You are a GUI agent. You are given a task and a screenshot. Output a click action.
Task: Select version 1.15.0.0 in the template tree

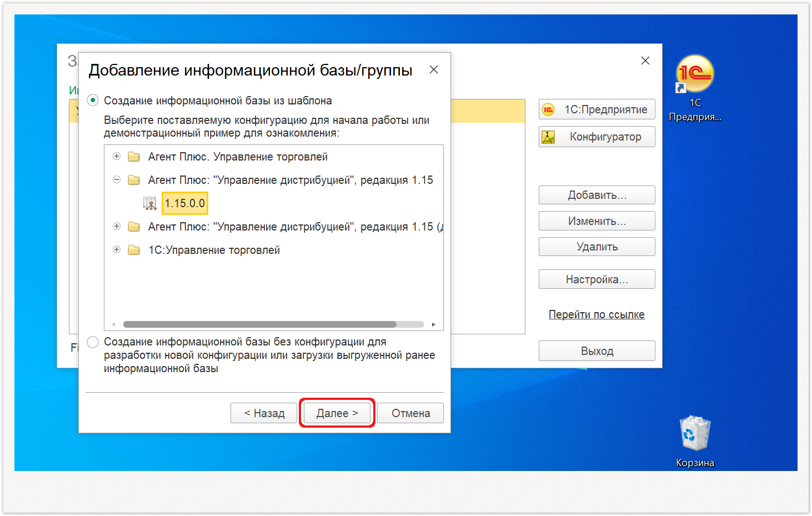[185, 203]
